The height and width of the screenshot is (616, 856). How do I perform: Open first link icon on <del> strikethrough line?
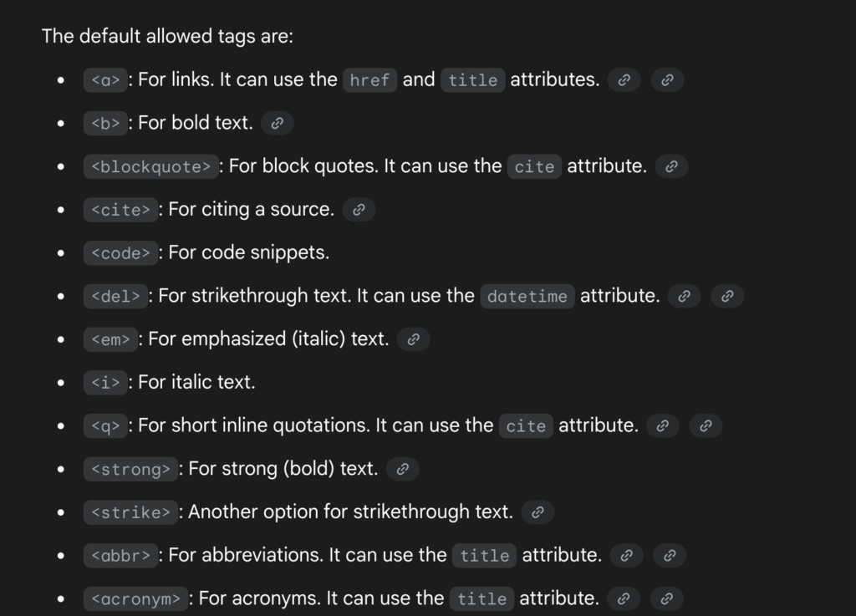pos(684,296)
